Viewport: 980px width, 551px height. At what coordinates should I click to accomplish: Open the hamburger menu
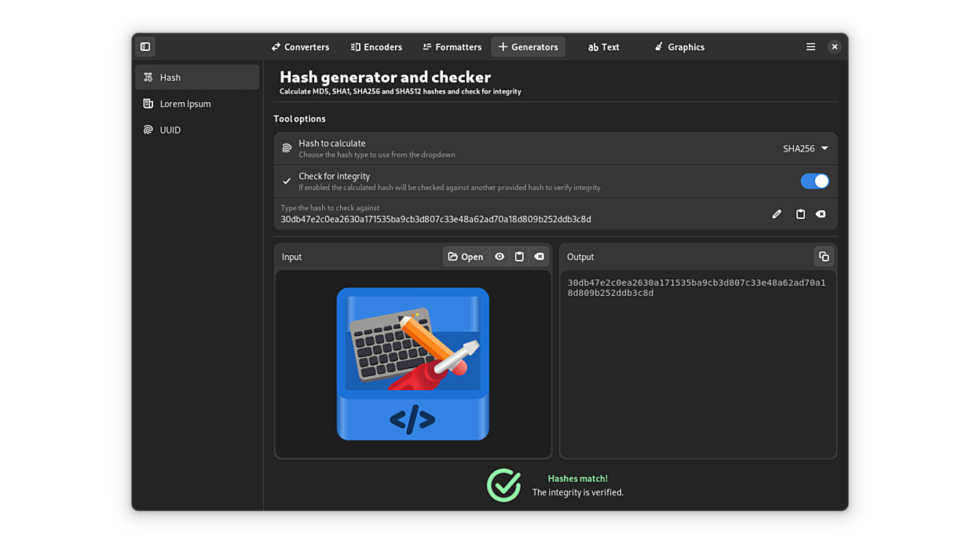coord(810,46)
